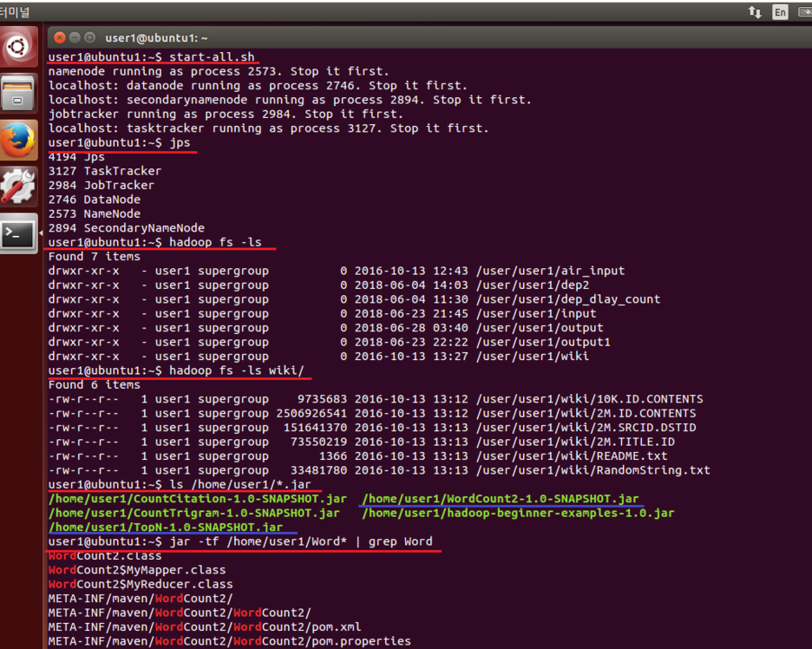Screen dimensions: 812x649
Task: Click the WordCount2$MyMapper.class line
Action: [x=137, y=570]
